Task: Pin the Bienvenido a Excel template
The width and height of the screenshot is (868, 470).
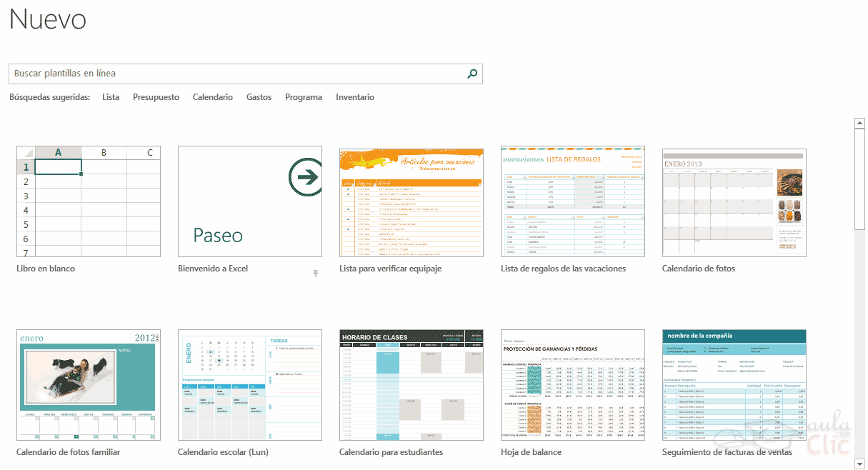Action: [316, 273]
